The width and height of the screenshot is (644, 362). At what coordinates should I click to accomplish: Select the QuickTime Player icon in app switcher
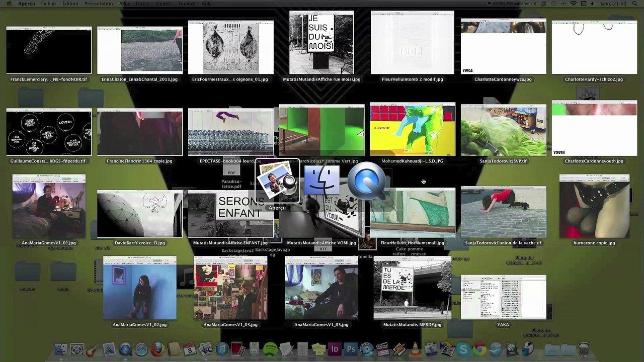click(x=367, y=181)
